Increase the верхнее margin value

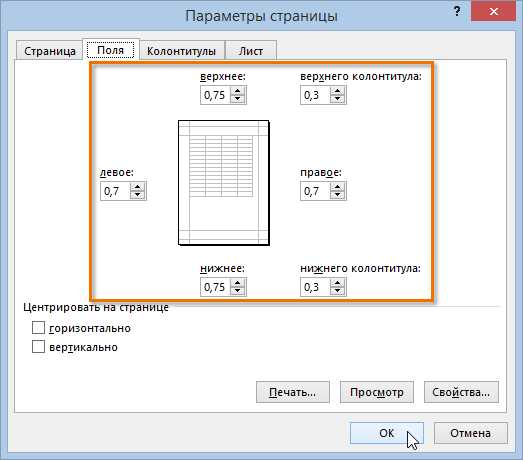click(x=237, y=91)
